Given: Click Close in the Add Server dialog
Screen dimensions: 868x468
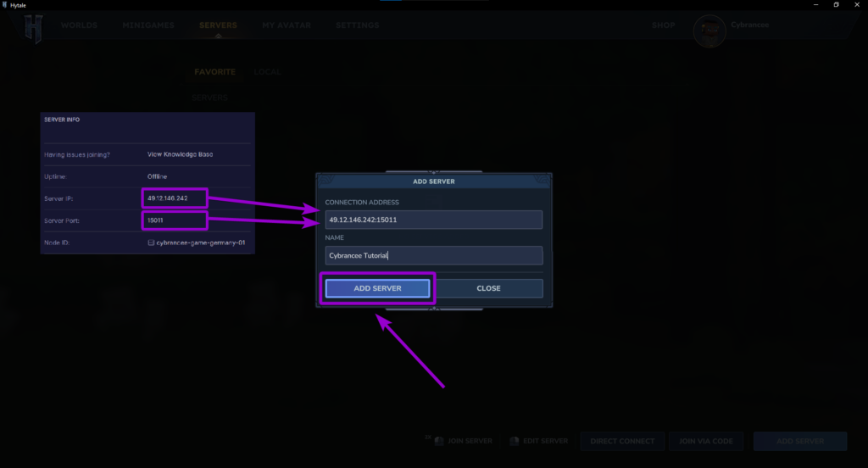Looking at the screenshot, I should 489,288.
